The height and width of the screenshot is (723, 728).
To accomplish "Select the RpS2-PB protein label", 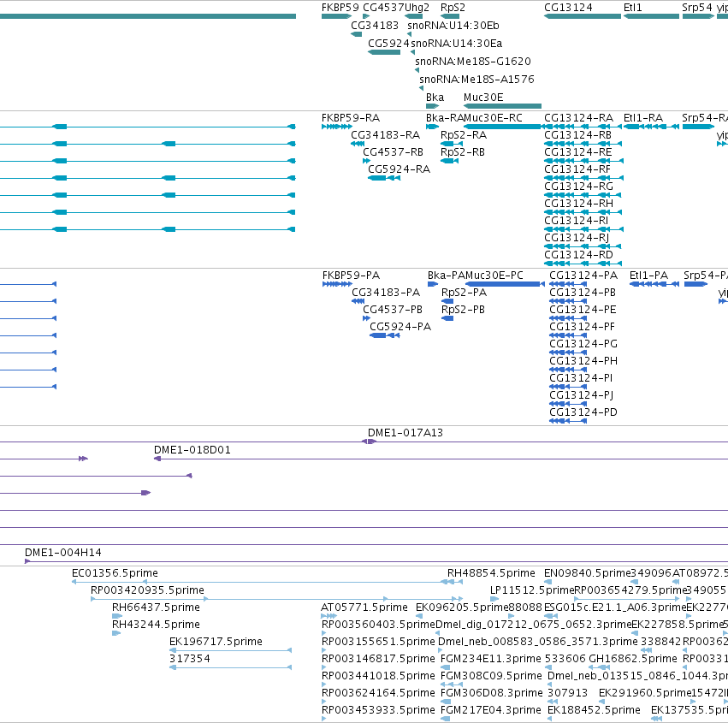I will pyautogui.click(x=463, y=310).
